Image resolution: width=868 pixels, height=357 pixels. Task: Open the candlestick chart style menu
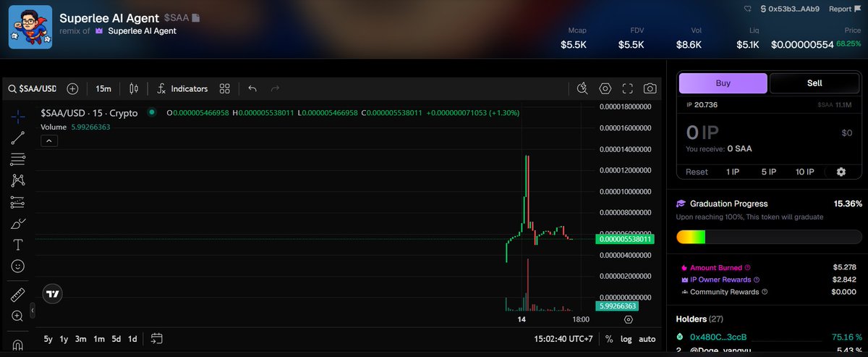[132, 88]
